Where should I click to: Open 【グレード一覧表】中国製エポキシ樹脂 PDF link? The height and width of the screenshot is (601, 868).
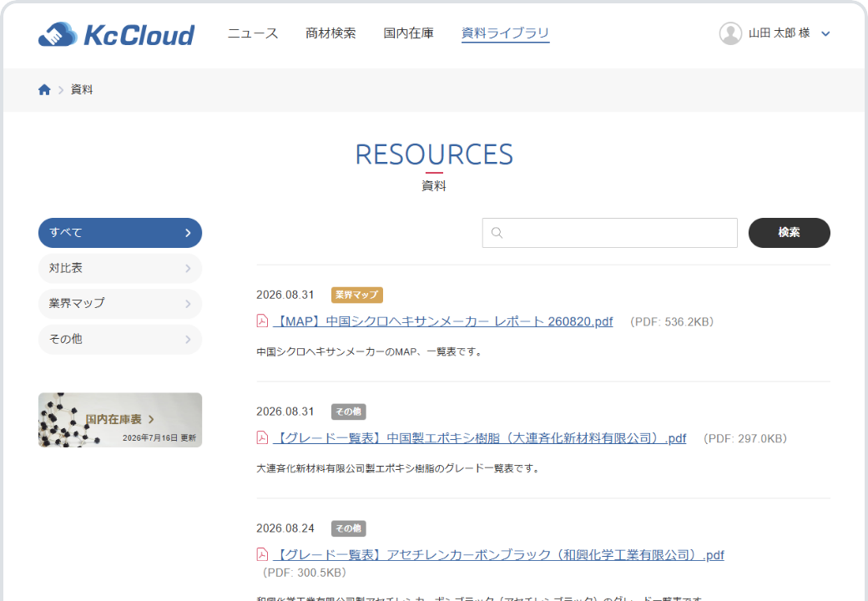click(x=479, y=438)
